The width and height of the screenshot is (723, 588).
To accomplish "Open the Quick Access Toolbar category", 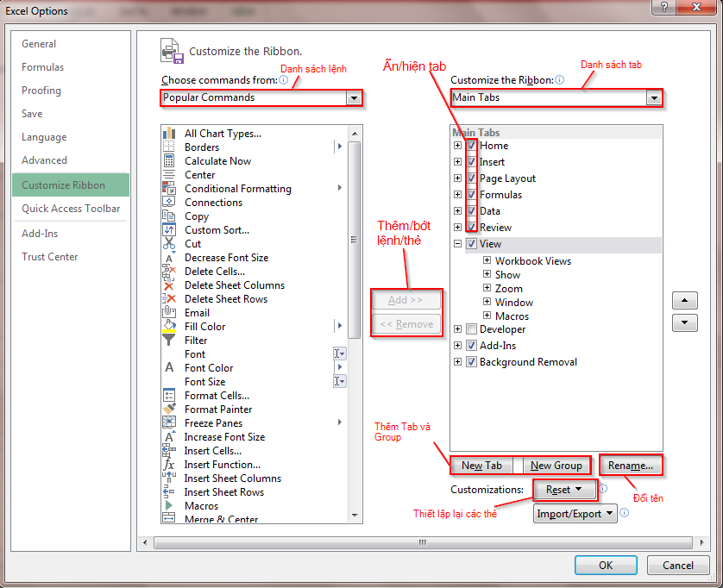I will tap(71, 209).
